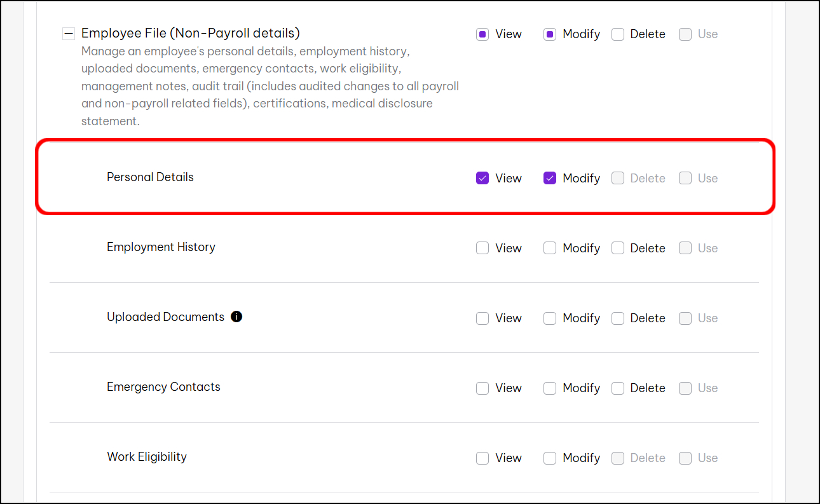
Task: Toggle View checkbox for Employee File
Action: click(x=482, y=34)
